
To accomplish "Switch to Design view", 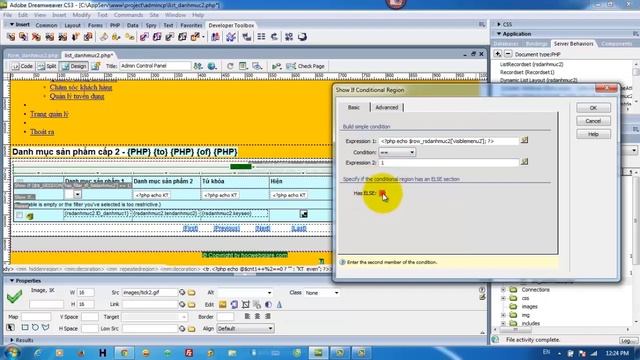I will 74,66.
